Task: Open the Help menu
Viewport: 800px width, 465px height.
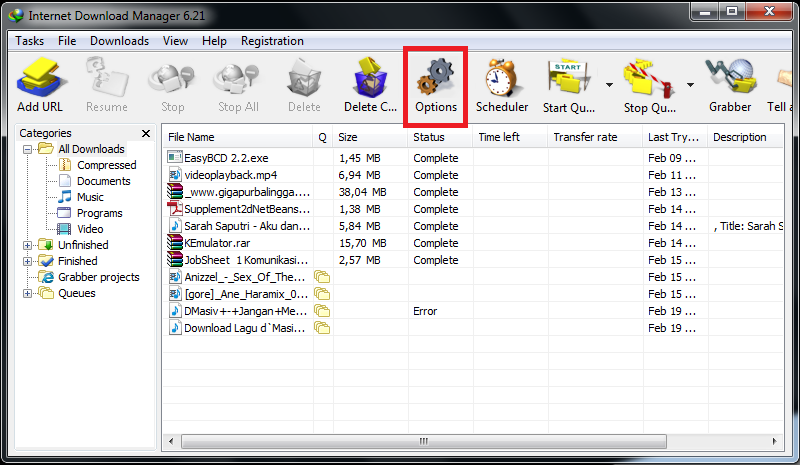Action: [x=214, y=41]
